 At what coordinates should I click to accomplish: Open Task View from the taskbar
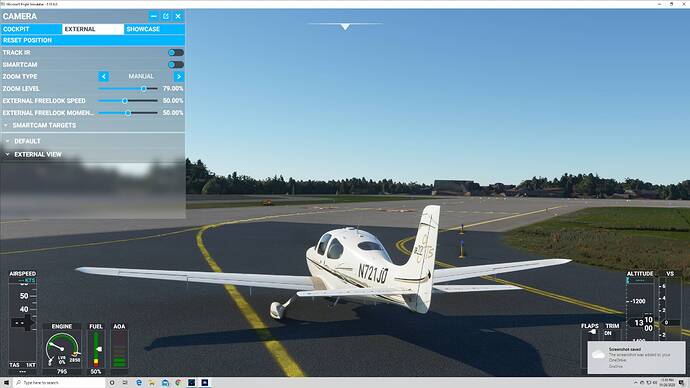point(125,383)
